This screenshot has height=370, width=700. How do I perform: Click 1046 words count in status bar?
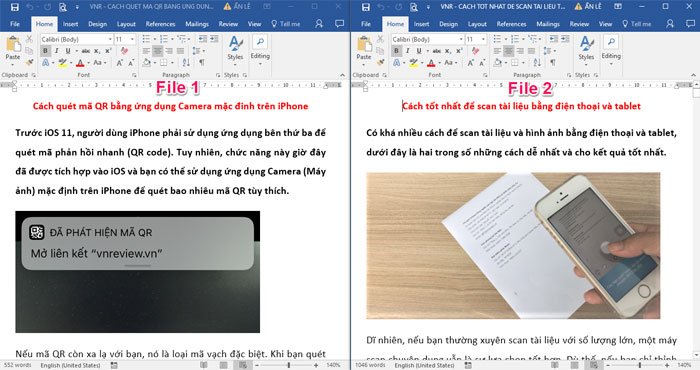[x=370, y=365]
